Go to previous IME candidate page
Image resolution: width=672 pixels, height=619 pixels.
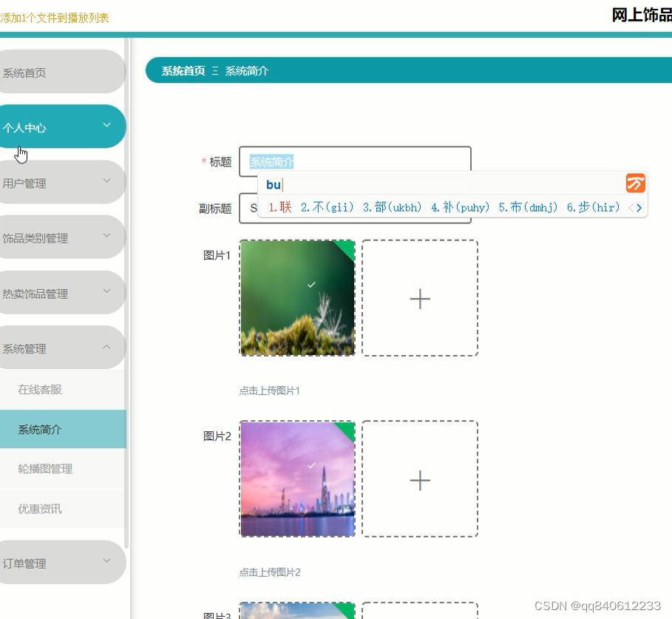(631, 208)
